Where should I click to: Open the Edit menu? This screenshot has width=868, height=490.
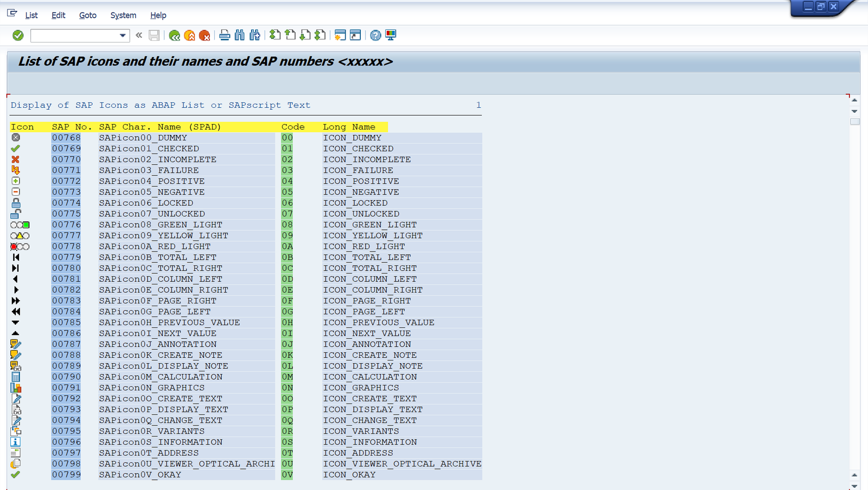coord(59,15)
